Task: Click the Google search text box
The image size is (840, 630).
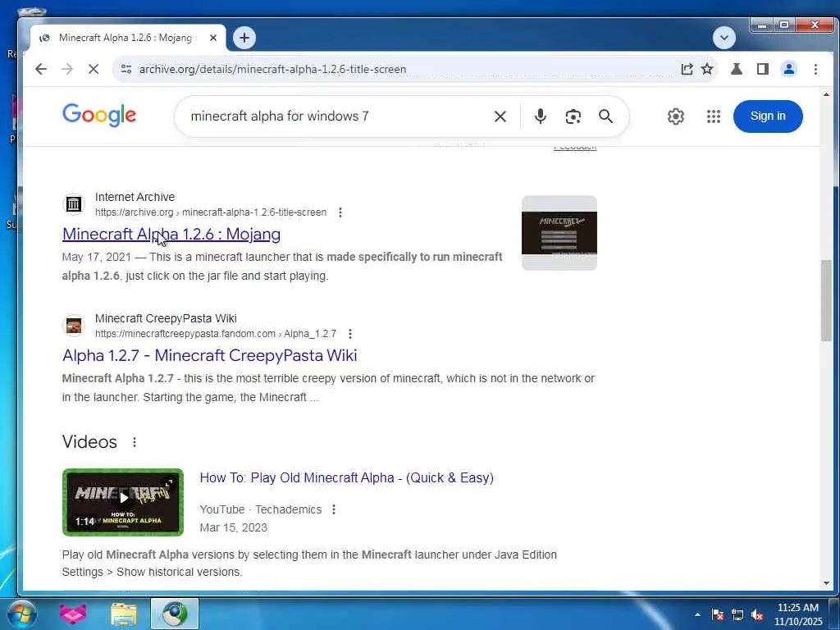Action: (x=337, y=116)
